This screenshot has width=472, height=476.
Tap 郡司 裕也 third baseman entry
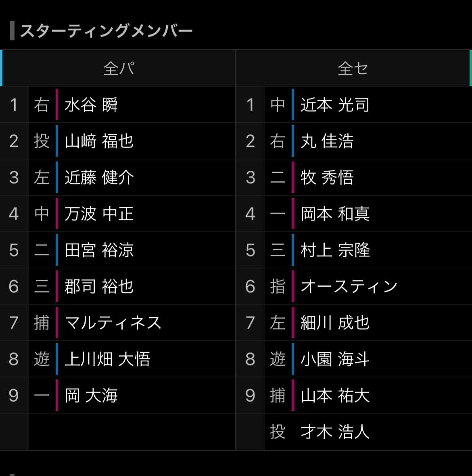coord(99,287)
